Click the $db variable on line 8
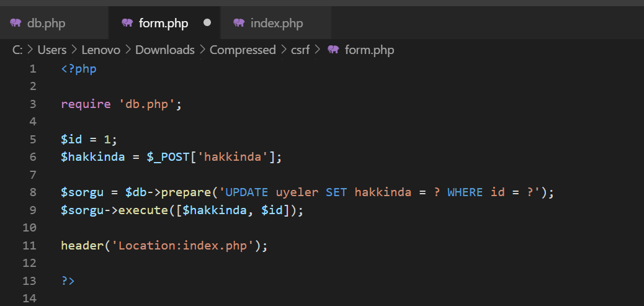Screen dimensions: 644x306 [x=136, y=192]
